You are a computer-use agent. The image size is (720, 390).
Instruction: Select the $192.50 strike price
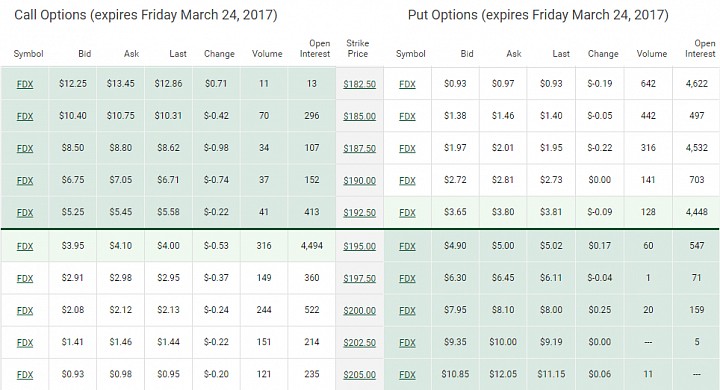[x=360, y=213]
